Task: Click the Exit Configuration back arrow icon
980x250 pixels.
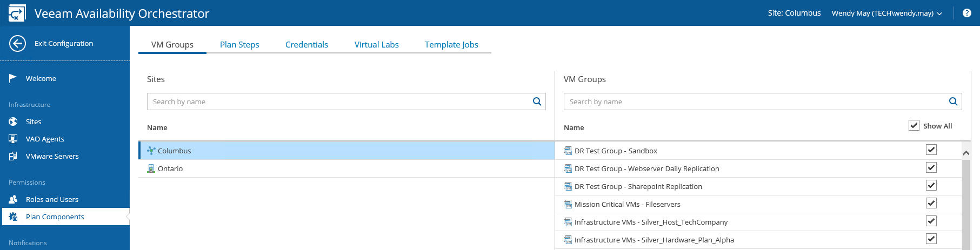Action: 17,43
